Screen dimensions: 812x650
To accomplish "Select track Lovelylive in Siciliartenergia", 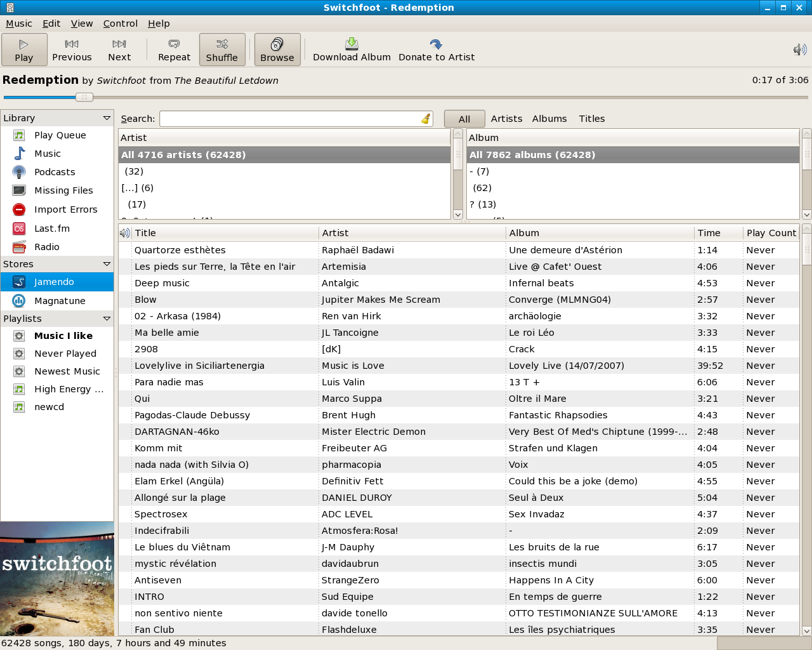I will click(199, 366).
